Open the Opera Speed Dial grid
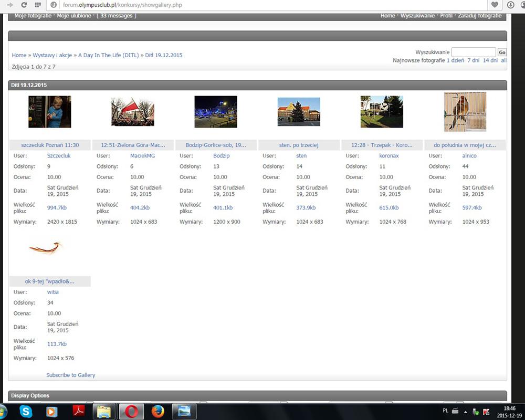 [38, 5]
